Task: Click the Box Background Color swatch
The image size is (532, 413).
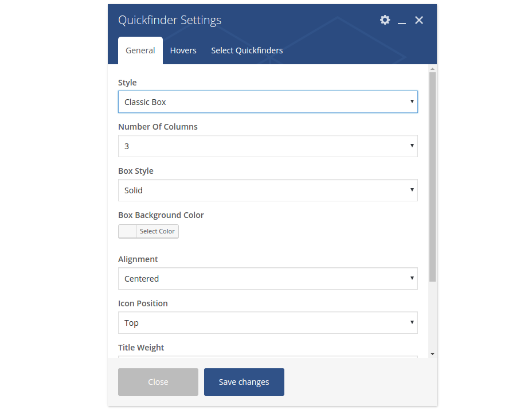Action: coord(127,231)
